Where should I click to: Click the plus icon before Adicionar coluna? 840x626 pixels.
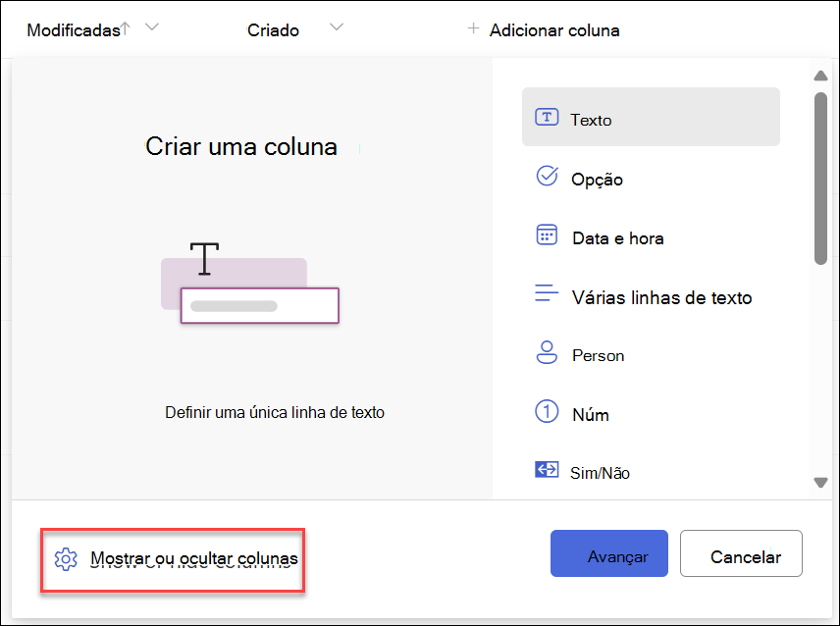coord(473,28)
